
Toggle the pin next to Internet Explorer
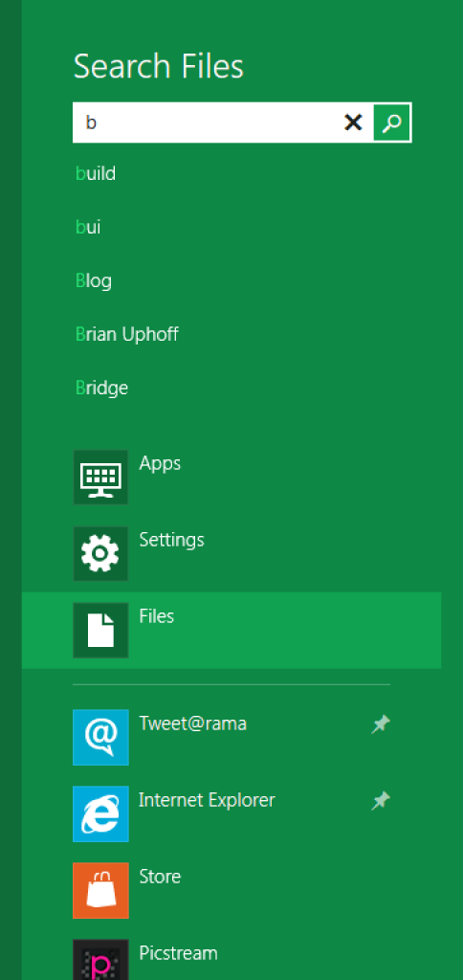(381, 801)
